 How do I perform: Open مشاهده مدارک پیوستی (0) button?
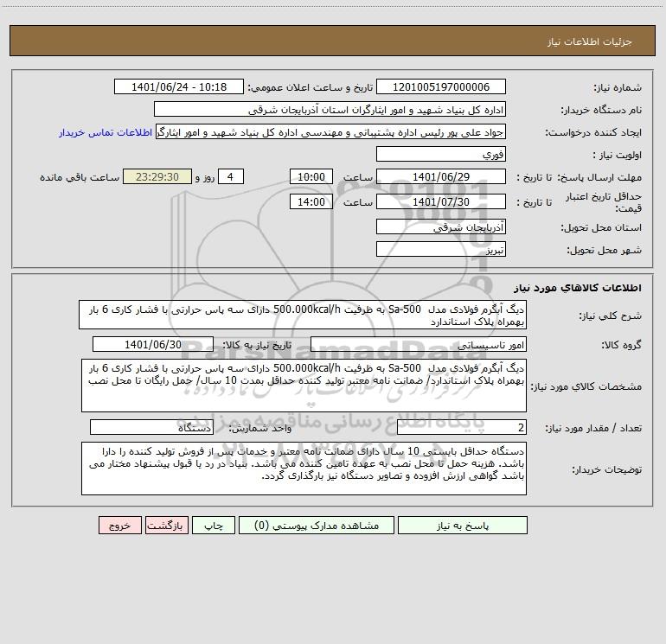[317, 526]
